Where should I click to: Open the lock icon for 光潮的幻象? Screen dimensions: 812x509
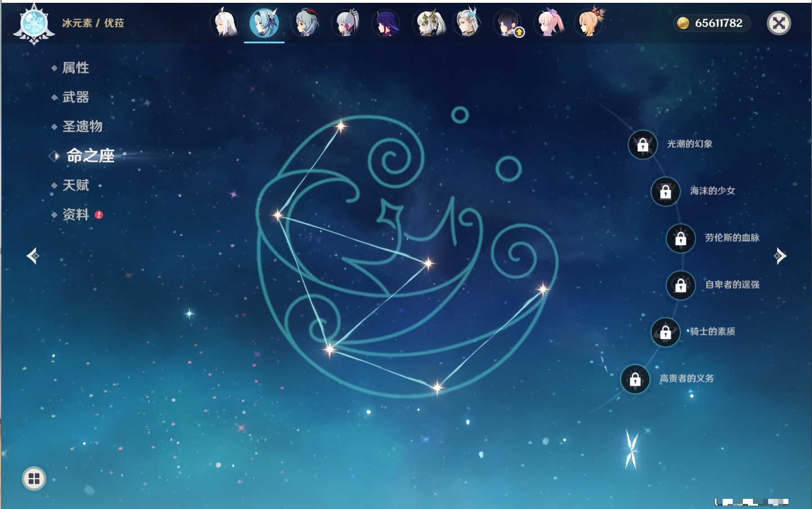pos(643,145)
